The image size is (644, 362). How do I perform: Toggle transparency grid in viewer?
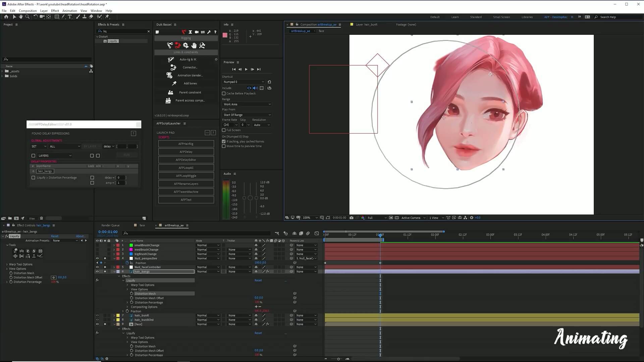(397, 218)
